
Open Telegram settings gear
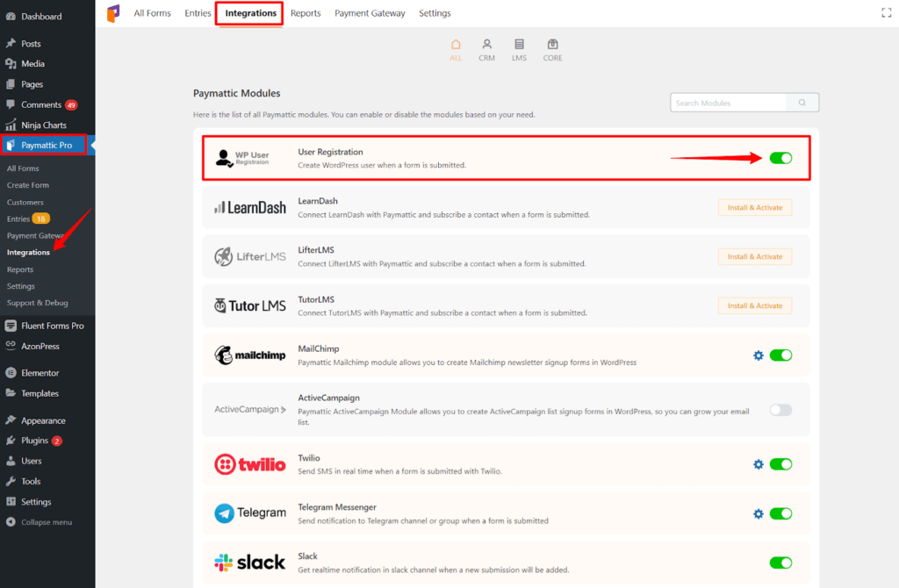pos(758,513)
